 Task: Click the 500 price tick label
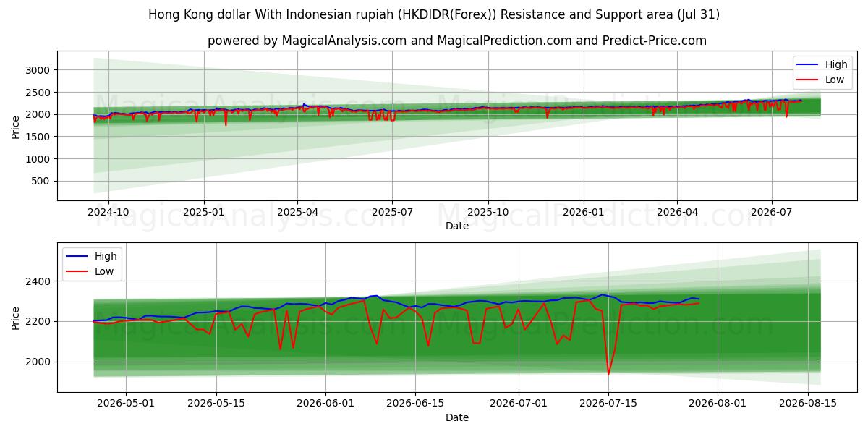42,182
